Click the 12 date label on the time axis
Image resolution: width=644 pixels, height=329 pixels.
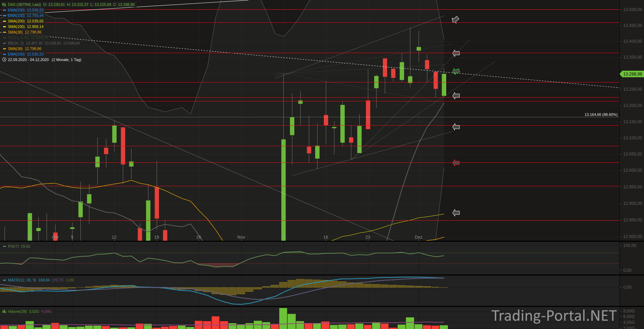(114, 237)
